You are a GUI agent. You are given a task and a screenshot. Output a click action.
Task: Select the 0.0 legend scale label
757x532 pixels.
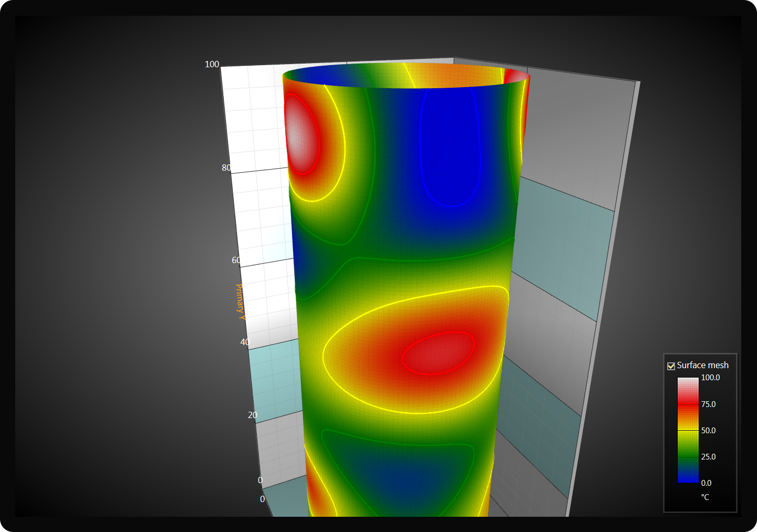point(706,483)
